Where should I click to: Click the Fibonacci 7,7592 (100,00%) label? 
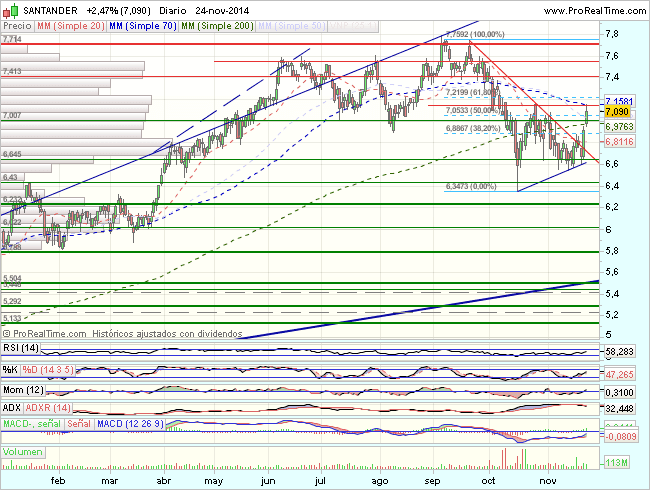[475, 34]
